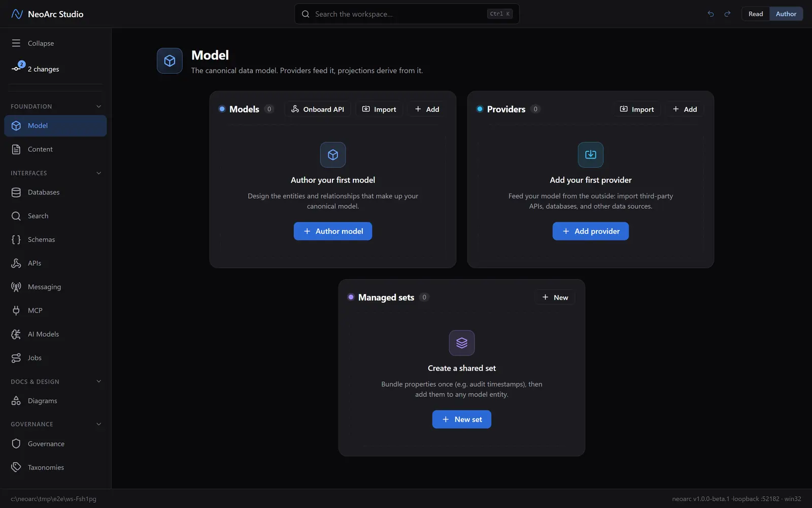The width and height of the screenshot is (812, 508).
Task: Select Databases in the sidebar
Action: coord(55,192)
